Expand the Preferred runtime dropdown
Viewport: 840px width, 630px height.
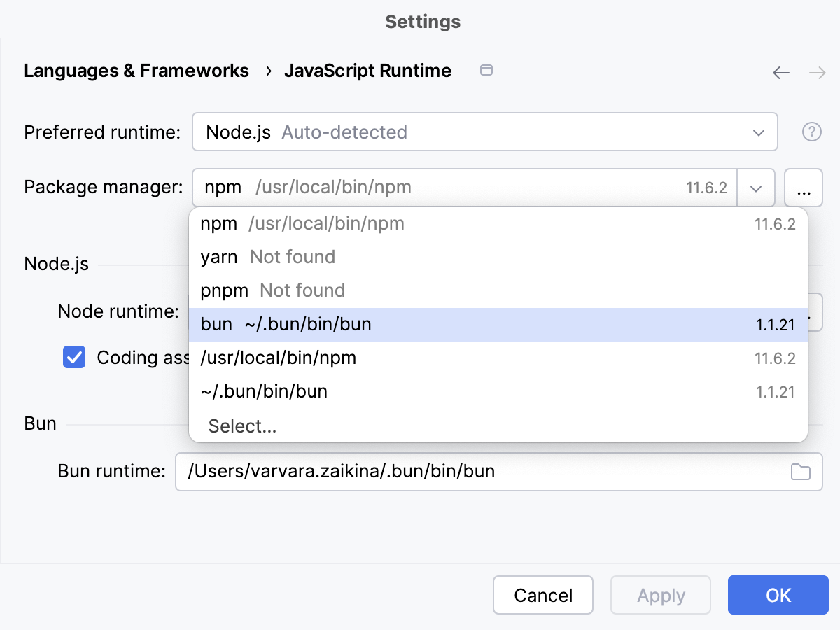pos(759,132)
